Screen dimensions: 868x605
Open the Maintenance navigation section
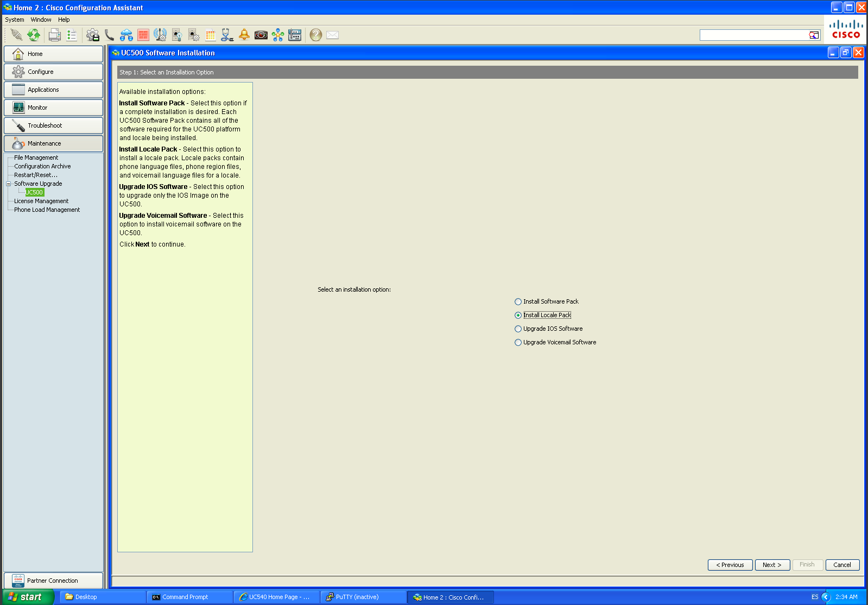[53, 143]
